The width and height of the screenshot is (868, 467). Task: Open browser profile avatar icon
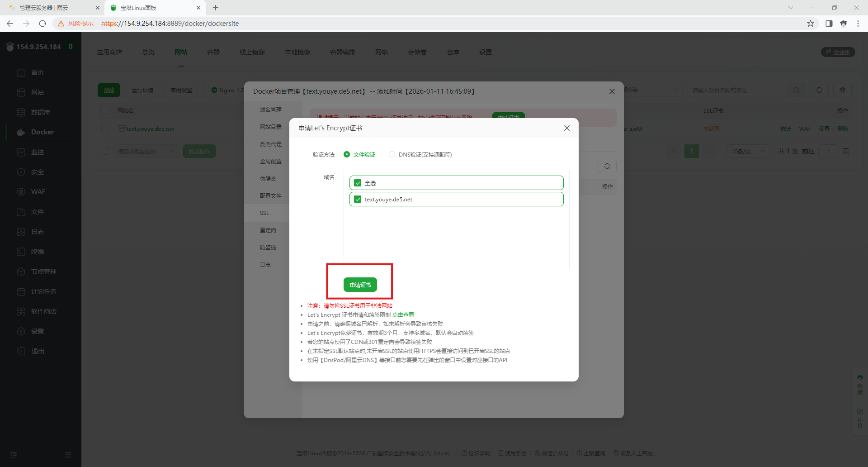[x=843, y=24]
